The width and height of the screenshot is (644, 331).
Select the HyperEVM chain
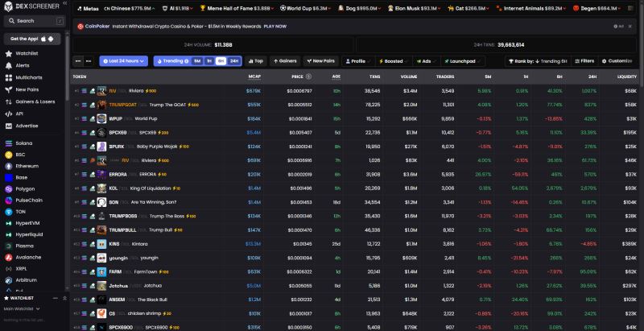tap(27, 223)
